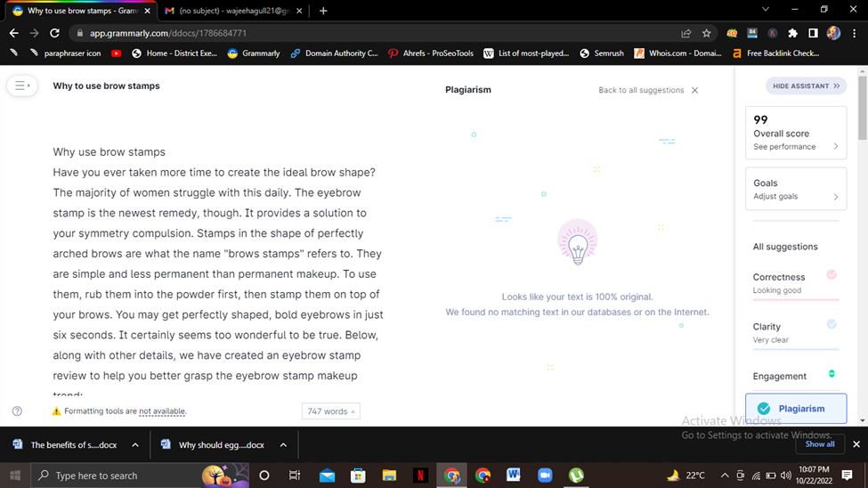Open the volume speaker tray icon
Viewport: 868px width, 488px height.
[x=785, y=476]
